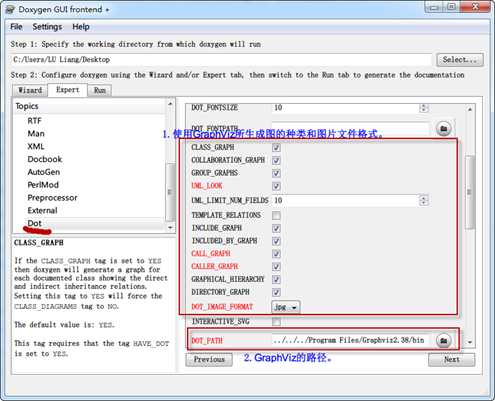The image size is (495, 401).
Task: Click the working directory path field
Action: click(221, 60)
